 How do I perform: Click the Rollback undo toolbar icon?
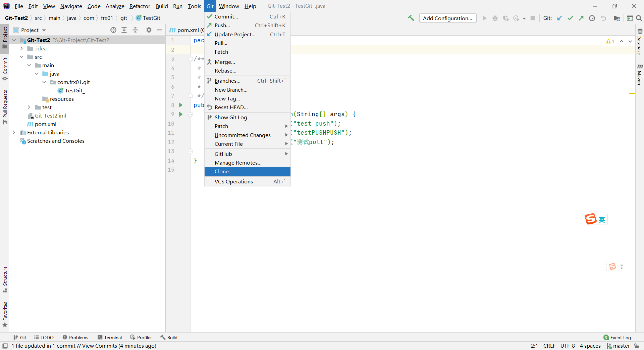[603, 18]
